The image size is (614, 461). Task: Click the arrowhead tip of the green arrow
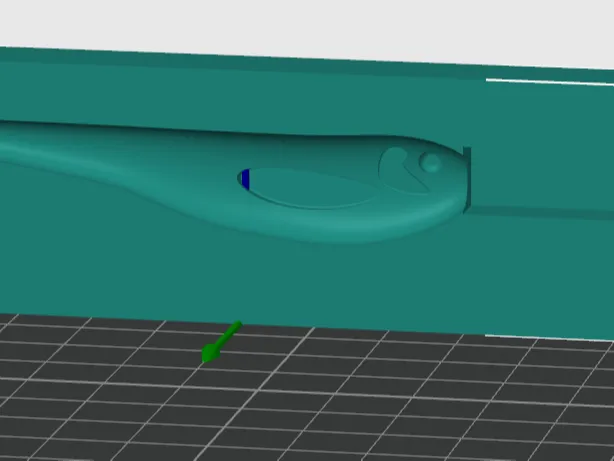[x=210, y=353]
